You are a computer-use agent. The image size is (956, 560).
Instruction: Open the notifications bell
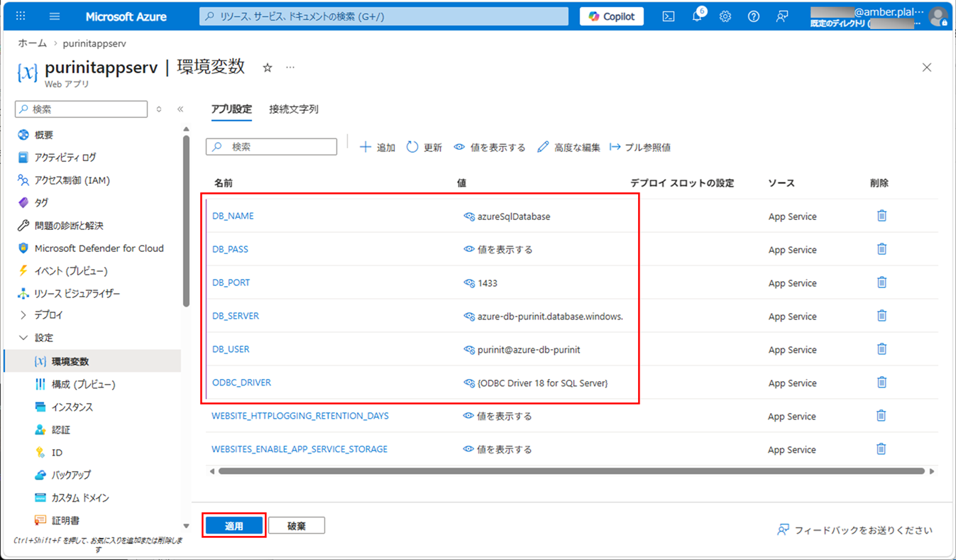[696, 16]
